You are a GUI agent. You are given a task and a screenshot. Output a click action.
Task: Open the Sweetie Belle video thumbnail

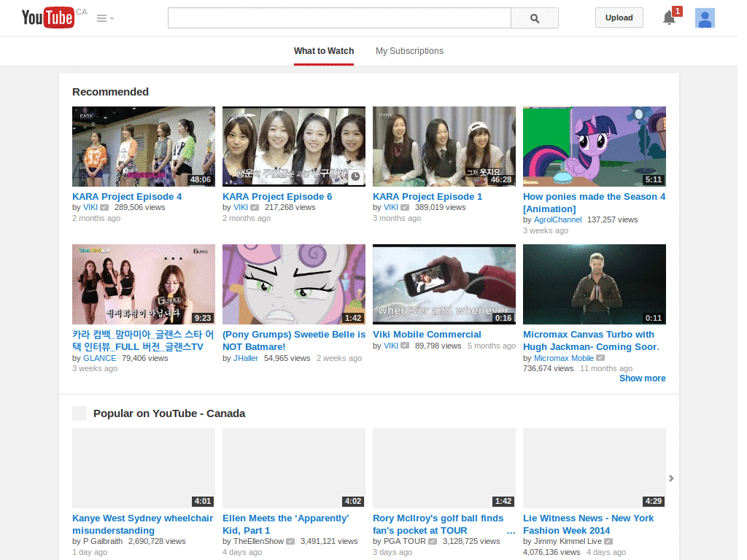click(294, 284)
